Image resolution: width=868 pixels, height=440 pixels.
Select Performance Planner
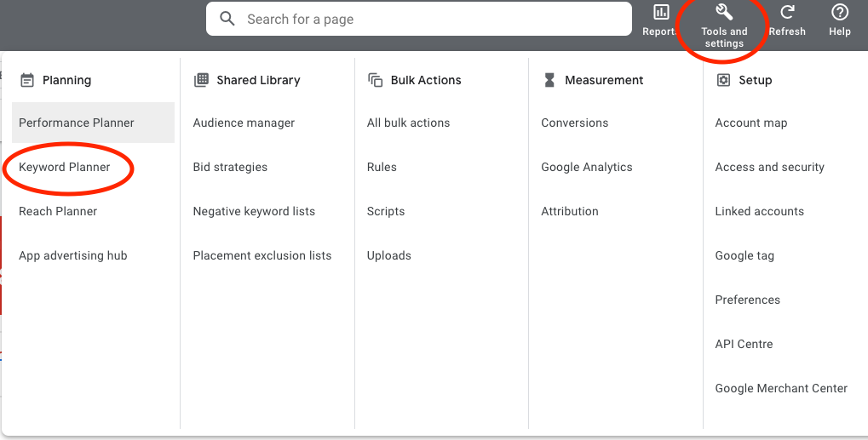[x=77, y=123]
